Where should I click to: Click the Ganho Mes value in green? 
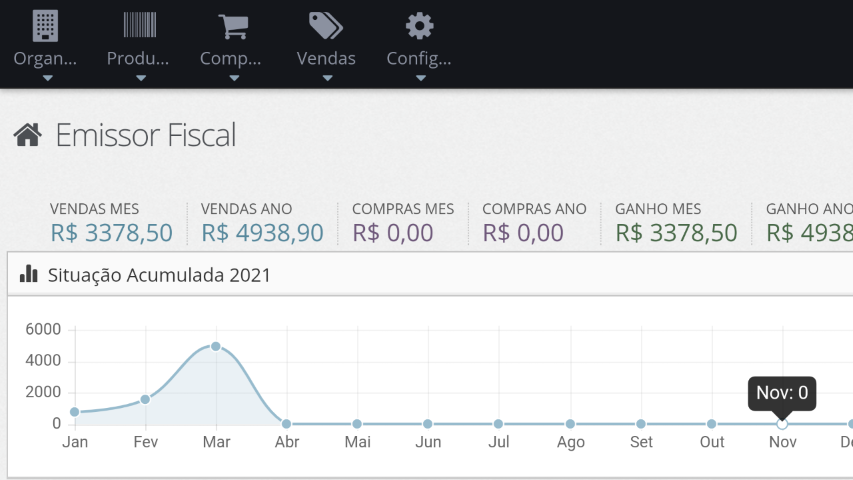tap(676, 233)
